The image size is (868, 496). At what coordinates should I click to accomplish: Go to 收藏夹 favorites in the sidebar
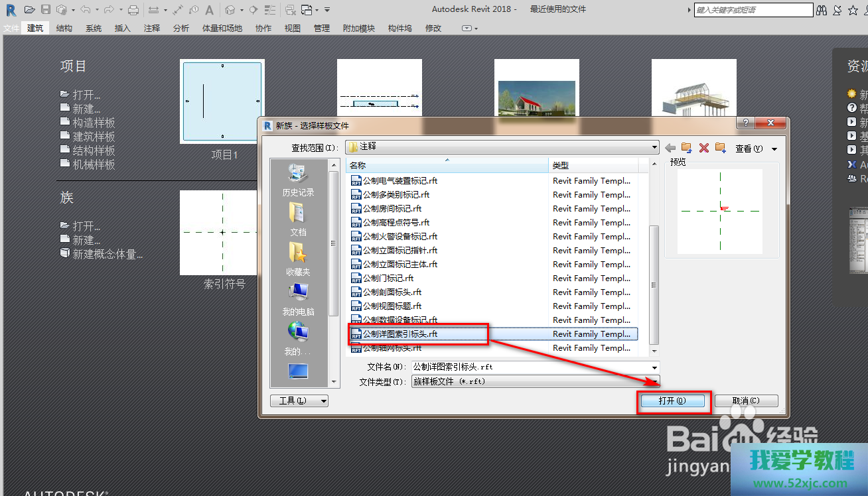298,260
